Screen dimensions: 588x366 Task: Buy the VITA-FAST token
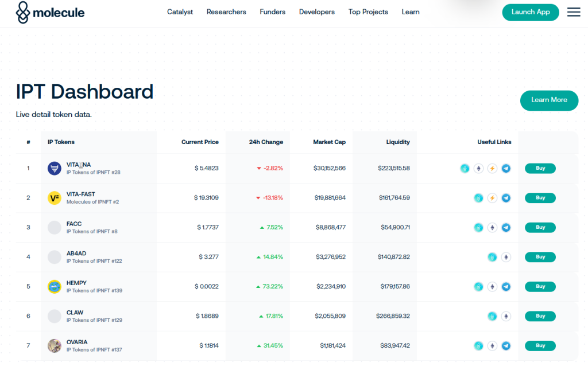point(540,198)
